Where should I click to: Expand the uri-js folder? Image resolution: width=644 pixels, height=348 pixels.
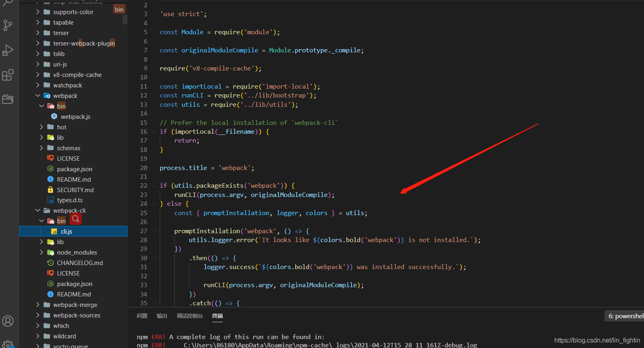point(38,64)
